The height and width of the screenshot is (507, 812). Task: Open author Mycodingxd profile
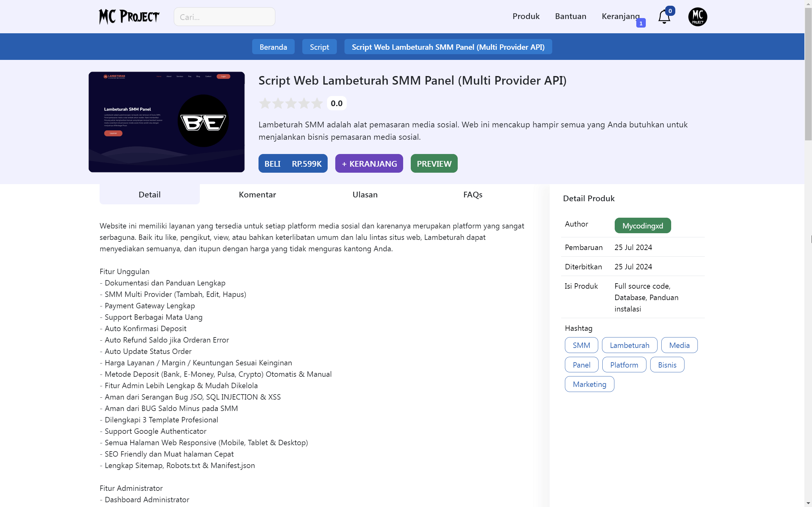tap(642, 226)
